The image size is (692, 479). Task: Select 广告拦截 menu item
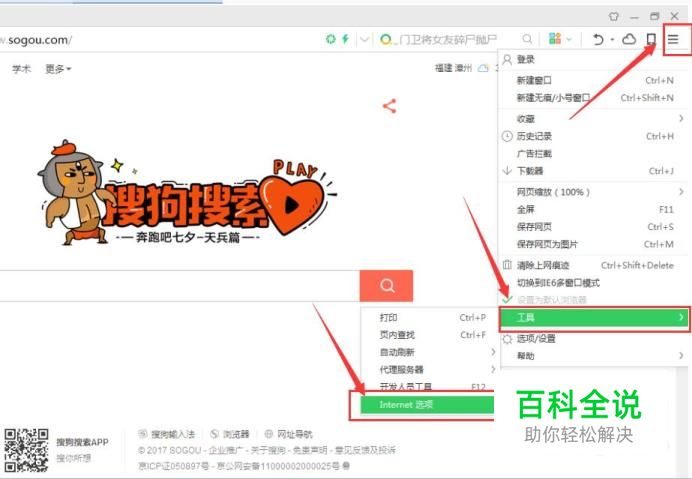coord(594,154)
